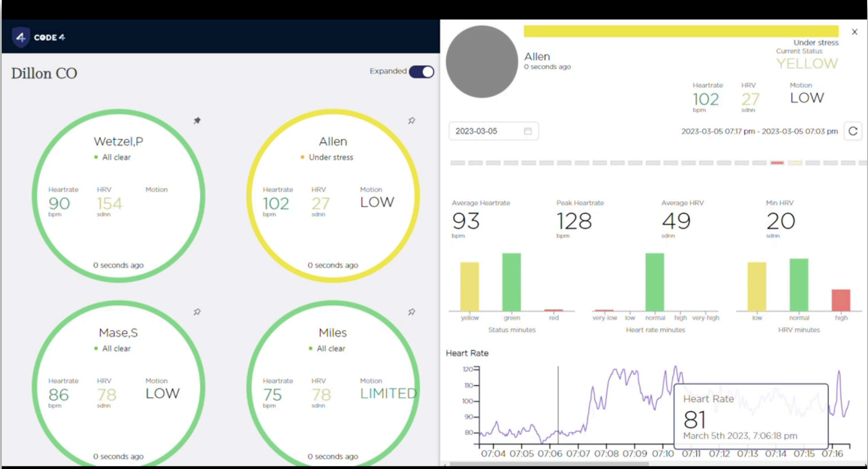Click the Status minutes chart label
The image size is (868, 469).
pos(512,330)
